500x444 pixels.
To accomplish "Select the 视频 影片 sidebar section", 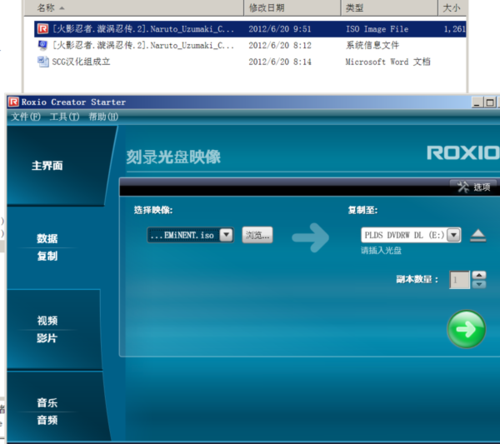I will click(x=47, y=329).
